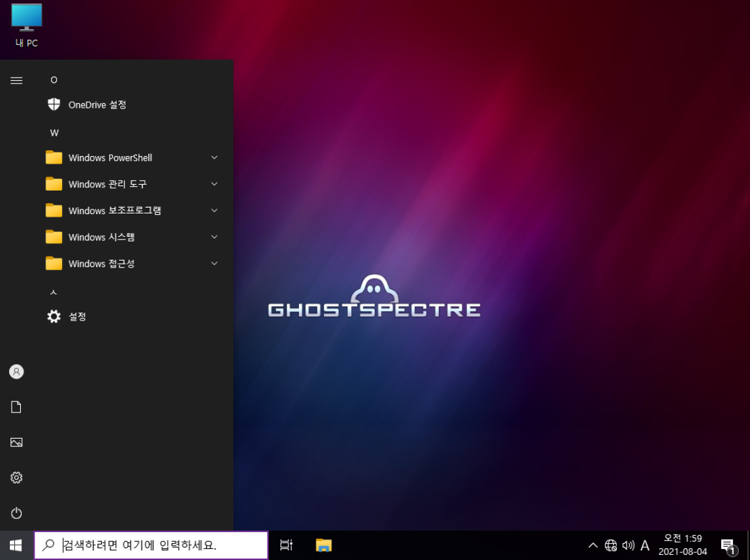The image size is (750, 560).
Task: Expand Windows PowerShell folder chevron
Action: (x=214, y=157)
